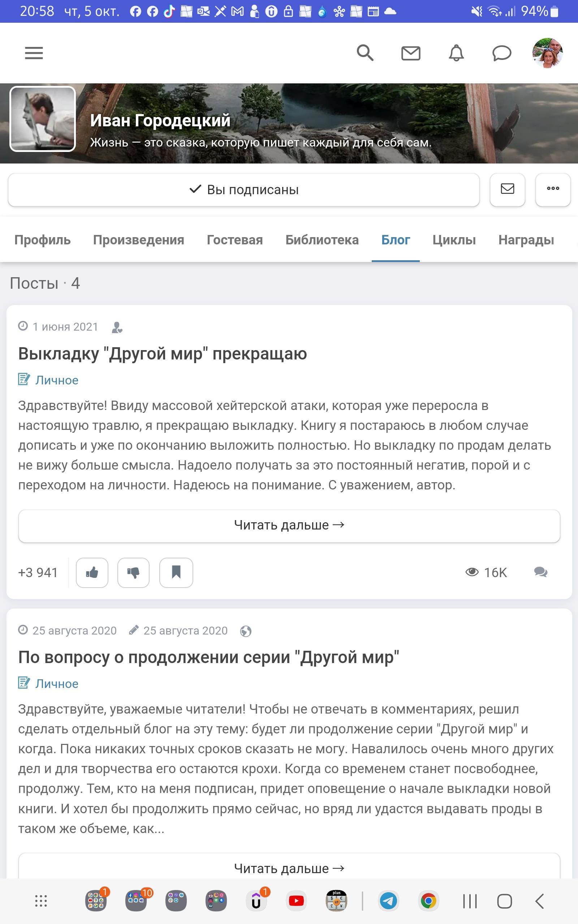Tap the Android home button
This screenshot has height=924, width=578.
pos(505,901)
